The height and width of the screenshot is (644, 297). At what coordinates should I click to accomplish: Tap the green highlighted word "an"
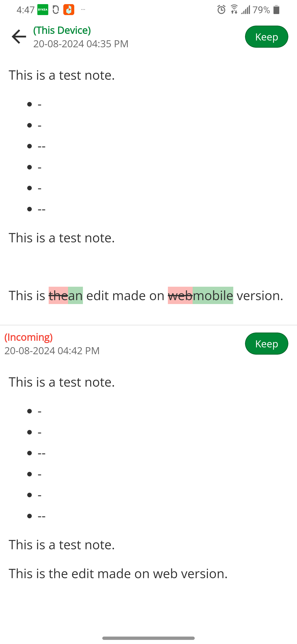tap(75, 296)
